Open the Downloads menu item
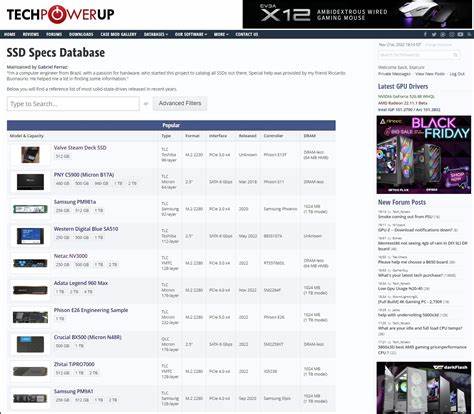The width and height of the screenshot is (474, 414). (x=81, y=34)
